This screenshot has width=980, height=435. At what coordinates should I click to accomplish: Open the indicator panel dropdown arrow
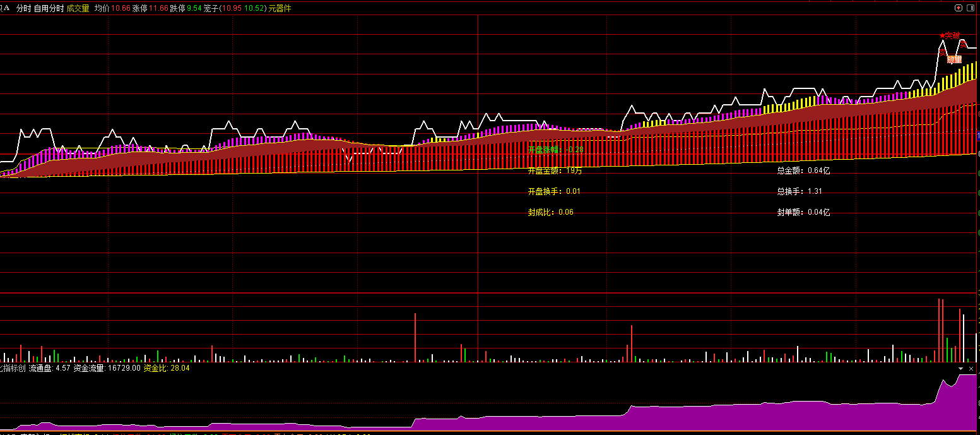961,368
